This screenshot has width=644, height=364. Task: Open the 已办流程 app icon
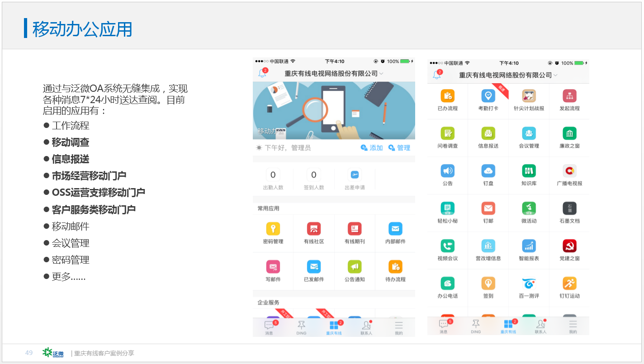tap(447, 96)
